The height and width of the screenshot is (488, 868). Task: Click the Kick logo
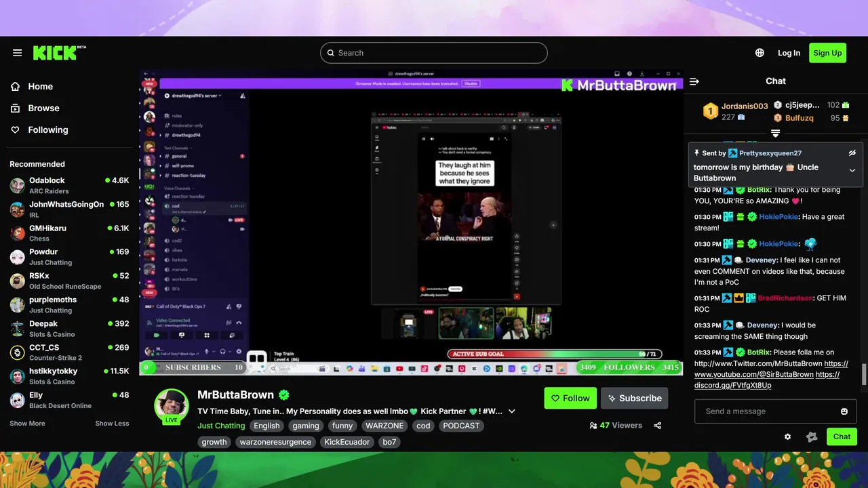[59, 53]
